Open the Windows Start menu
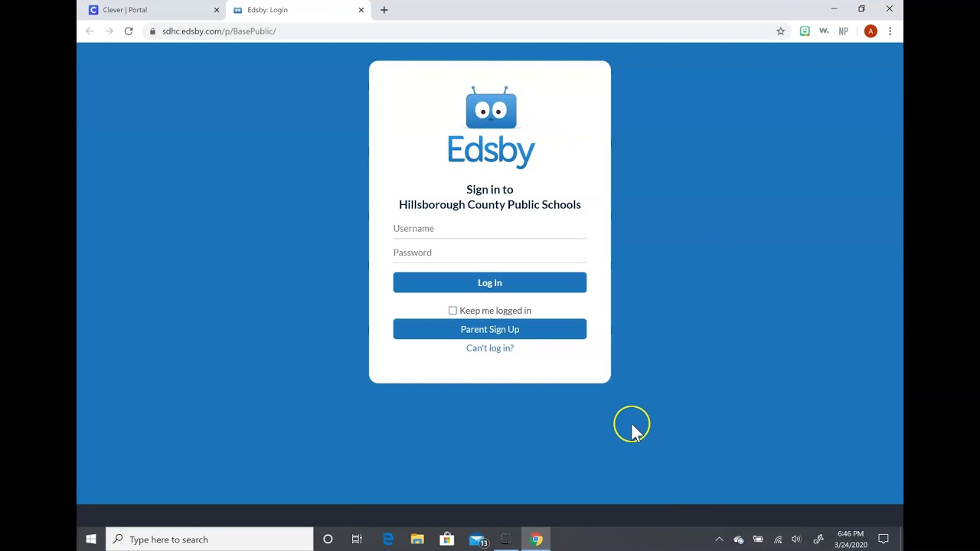The height and width of the screenshot is (551, 980). (91, 540)
